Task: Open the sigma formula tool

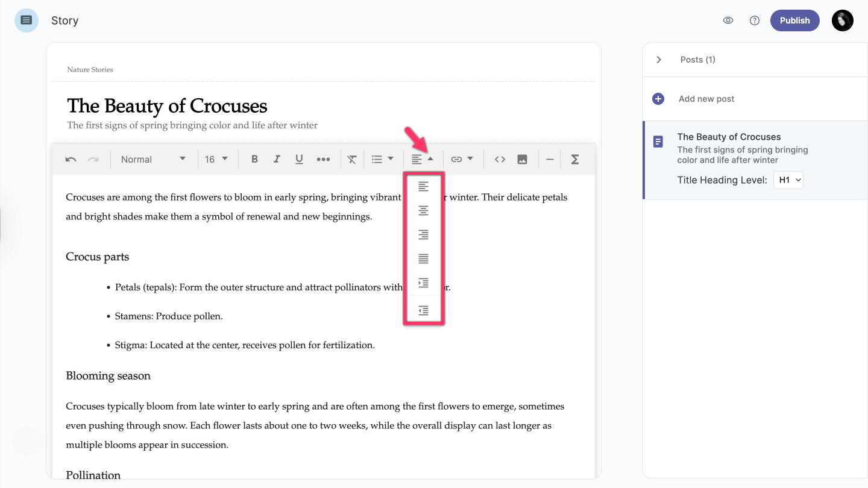Action: pyautogui.click(x=575, y=160)
